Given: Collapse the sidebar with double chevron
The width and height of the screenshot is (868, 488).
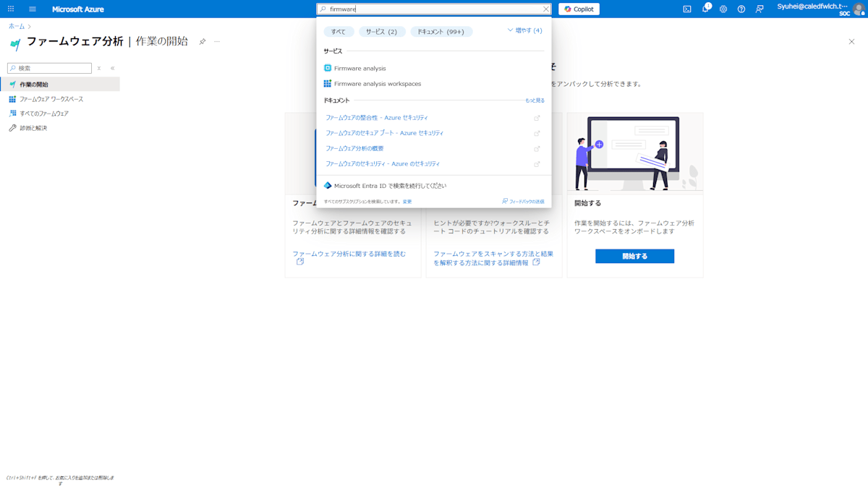Looking at the screenshot, I should [112, 68].
